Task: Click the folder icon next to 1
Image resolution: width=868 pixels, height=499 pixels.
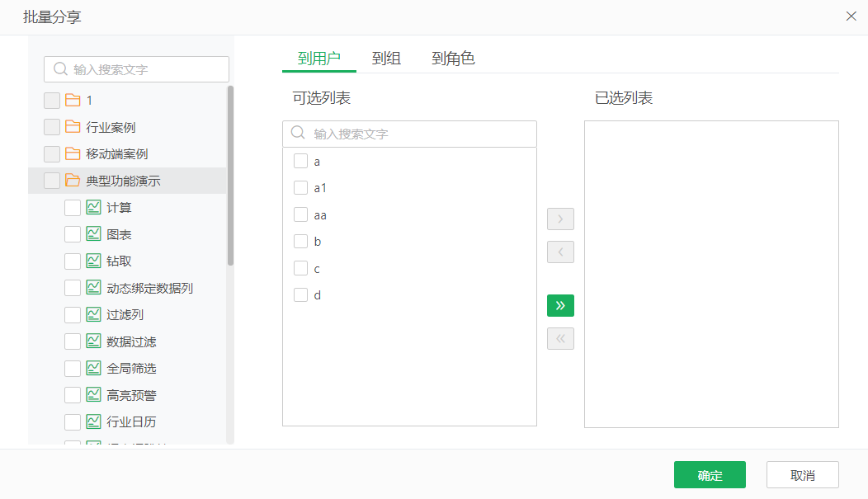Action: click(73, 100)
